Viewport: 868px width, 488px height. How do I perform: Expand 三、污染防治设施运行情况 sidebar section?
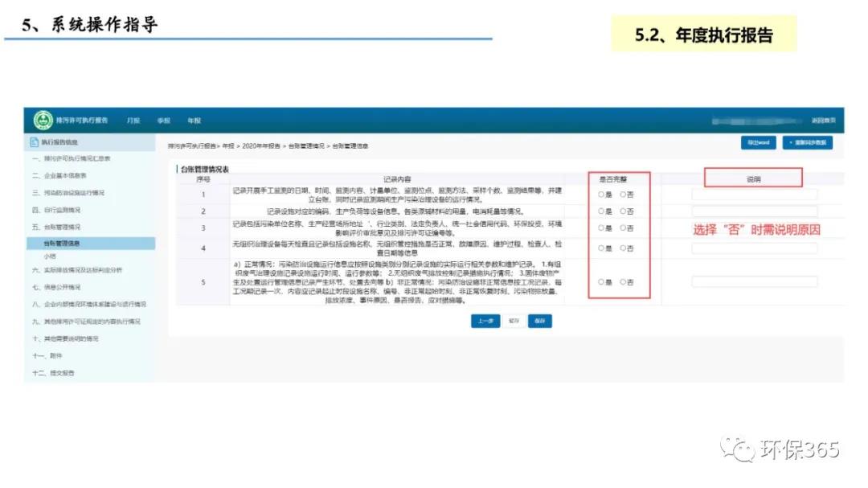coord(68,193)
